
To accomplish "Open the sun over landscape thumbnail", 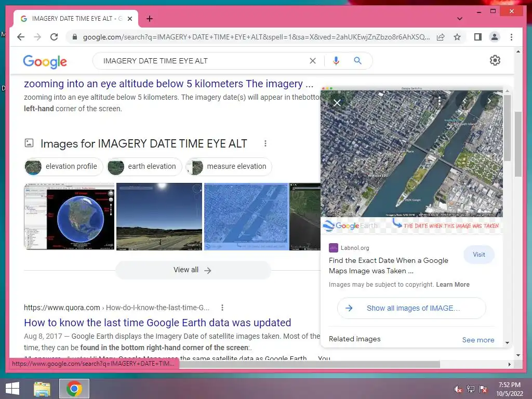I will (x=159, y=217).
